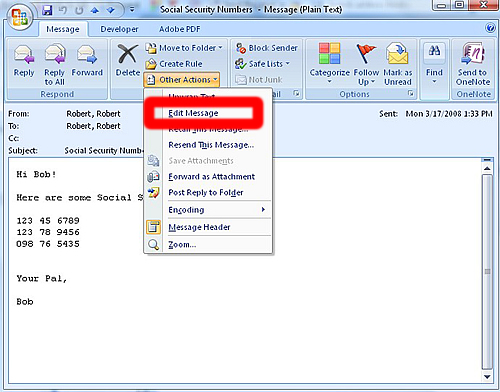Click the 'Hi Bob!' greeting line
The image size is (500, 392).
point(36,174)
